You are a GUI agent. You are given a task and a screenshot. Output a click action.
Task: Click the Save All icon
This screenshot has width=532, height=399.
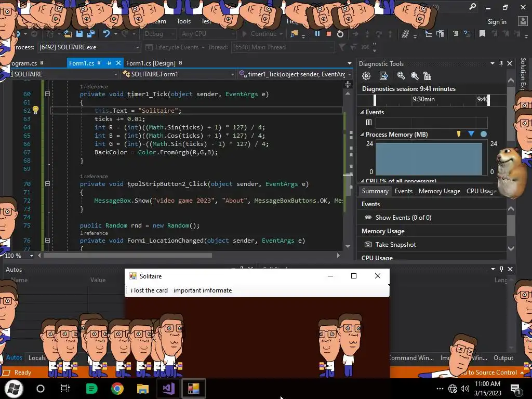click(91, 34)
